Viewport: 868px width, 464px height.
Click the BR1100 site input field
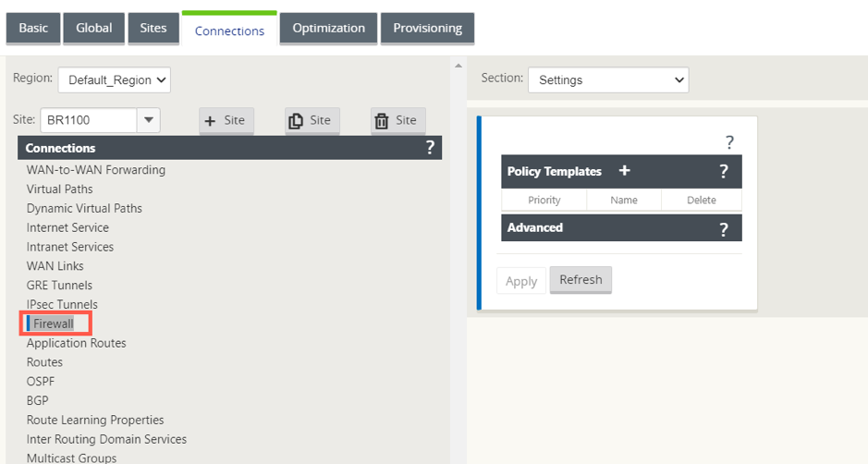coord(89,120)
